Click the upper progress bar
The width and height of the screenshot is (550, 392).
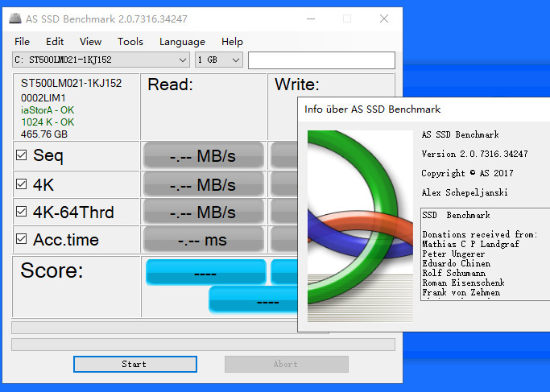point(155,328)
